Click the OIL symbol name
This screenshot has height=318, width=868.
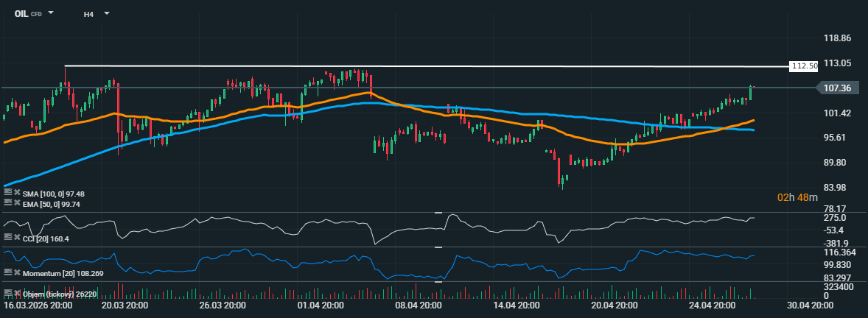point(21,14)
